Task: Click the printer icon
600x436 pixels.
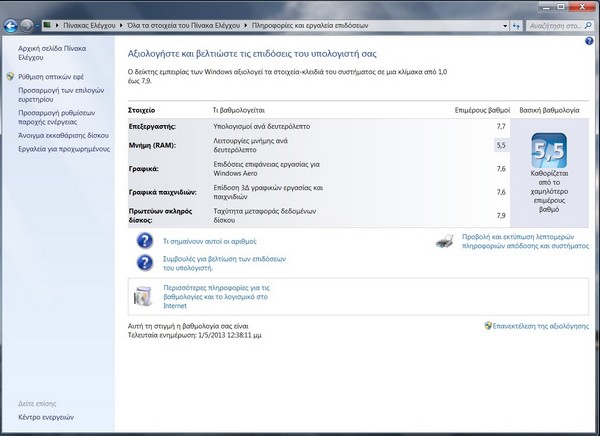Action: click(445, 241)
